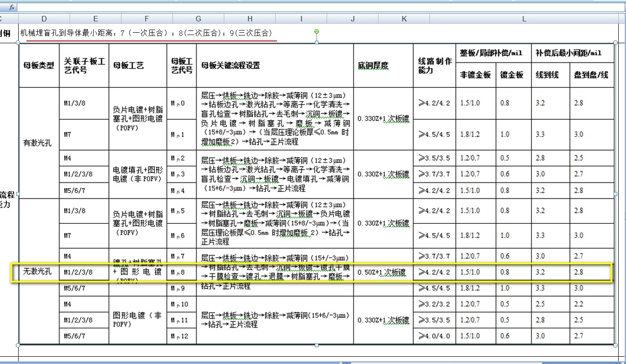Click the '电镀填孔+图形电镀（非POFV）' process cell

138,174
